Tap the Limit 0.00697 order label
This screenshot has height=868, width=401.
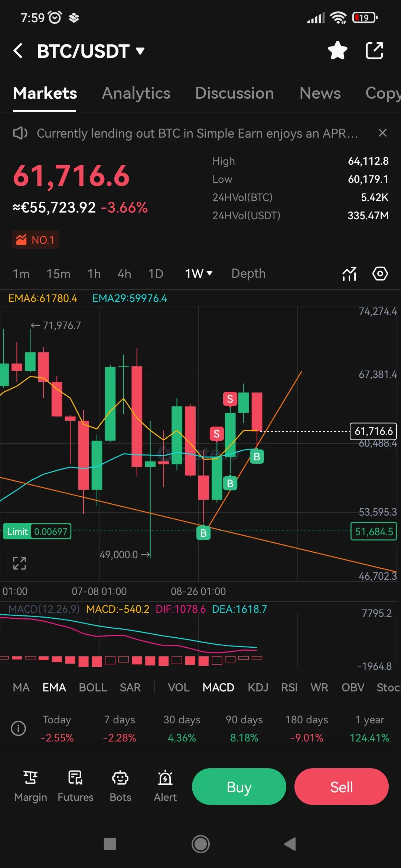point(37,532)
